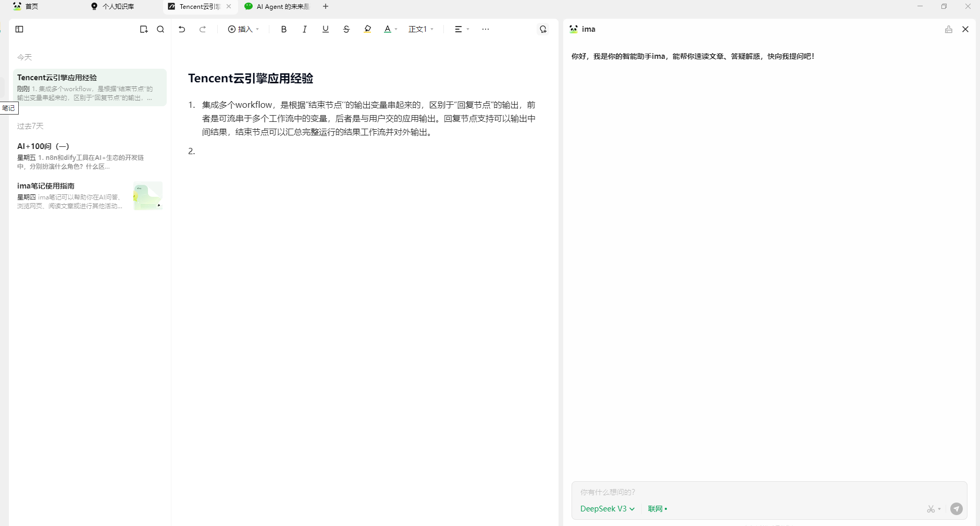The height and width of the screenshot is (526, 980).
Task: Switch to the 首页 home tab
Action: (x=26, y=6)
